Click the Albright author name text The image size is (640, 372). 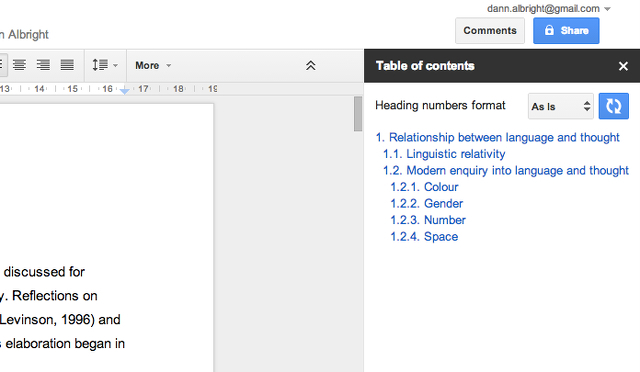28,34
